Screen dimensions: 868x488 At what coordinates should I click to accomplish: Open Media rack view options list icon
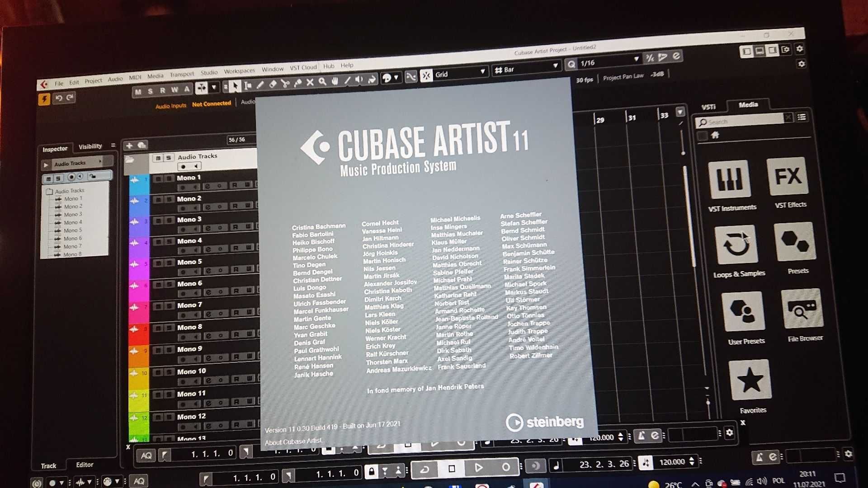[802, 117]
